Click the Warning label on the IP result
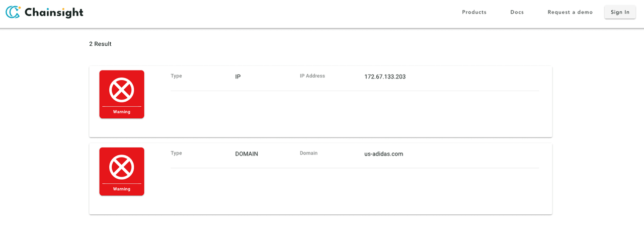Screen dimensions: 644x233 [122, 112]
